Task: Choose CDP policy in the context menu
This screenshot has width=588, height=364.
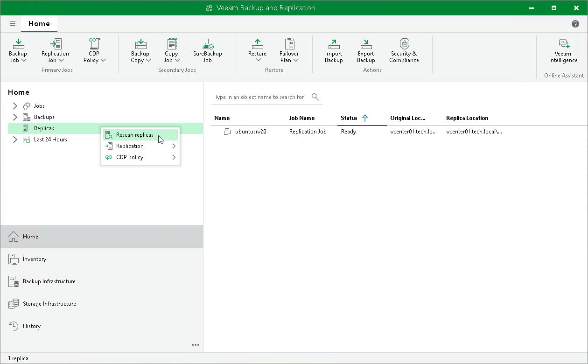Action: click(140, 157)
